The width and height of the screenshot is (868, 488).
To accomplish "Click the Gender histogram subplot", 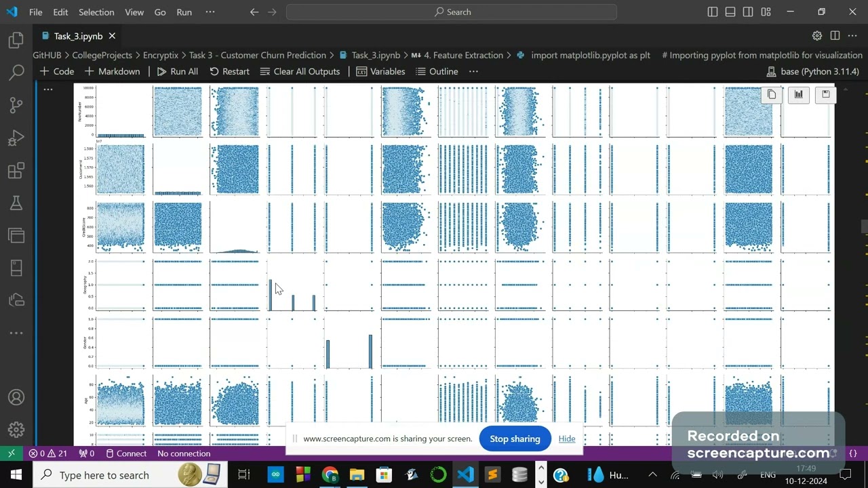I will coord(349,342).
